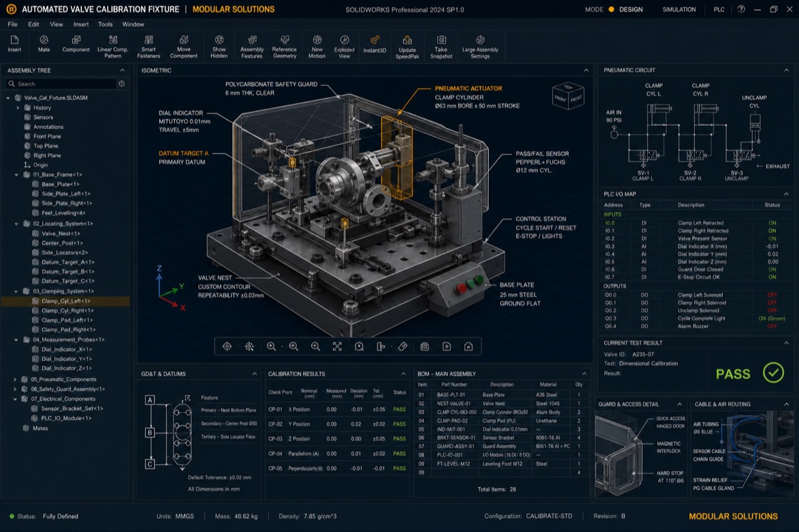Collapse the 01_Base_Frame<1> node

[x=17, y=175]
